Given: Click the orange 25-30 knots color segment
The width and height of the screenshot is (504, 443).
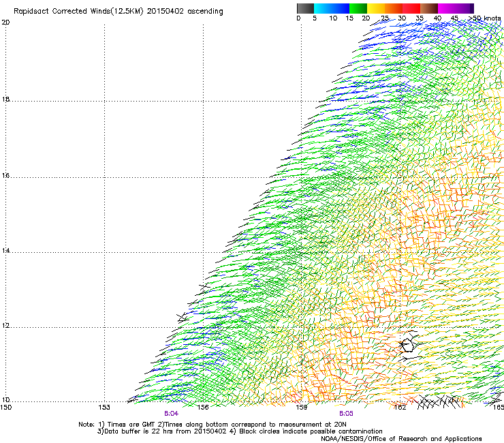Looking at the screenshot, I should click(394, 8).
